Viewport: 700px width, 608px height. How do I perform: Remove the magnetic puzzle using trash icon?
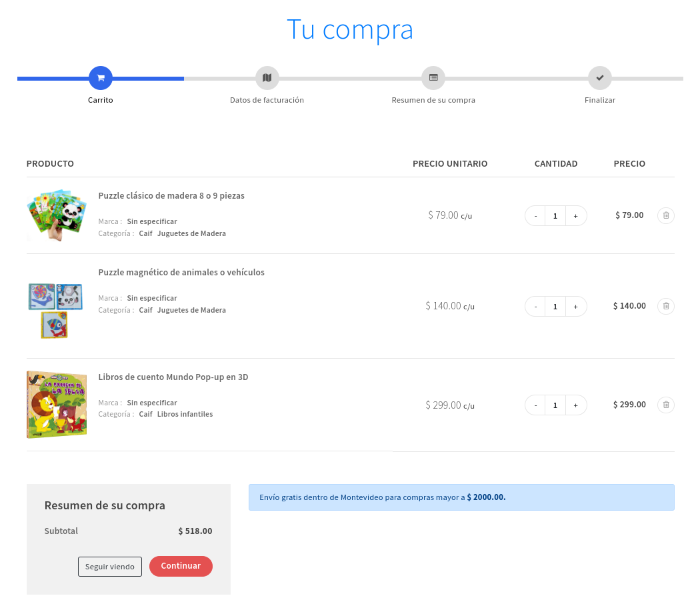coord(665,306)
